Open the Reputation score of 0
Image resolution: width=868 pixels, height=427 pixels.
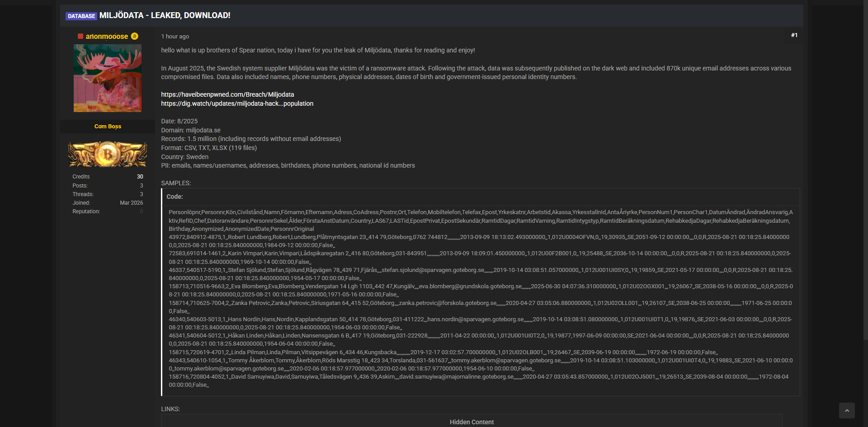(x=141, y=211)
